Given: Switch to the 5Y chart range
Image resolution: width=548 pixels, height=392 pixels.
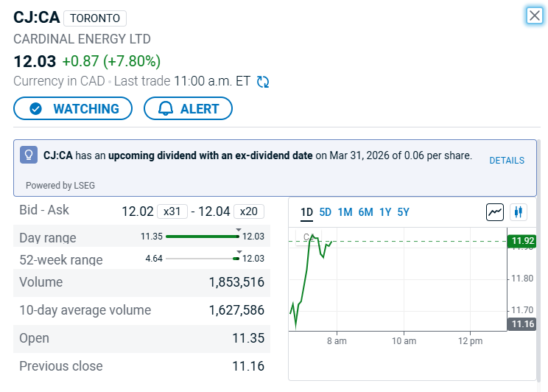Looking at the screenshot, I should pyautogui.click(x=403, y=212).
